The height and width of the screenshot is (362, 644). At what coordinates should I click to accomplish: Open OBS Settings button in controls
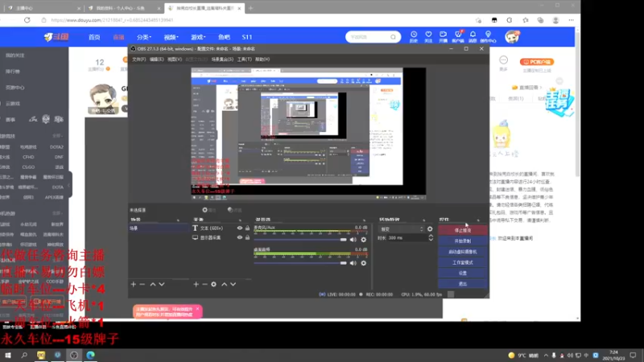point(462,273)
